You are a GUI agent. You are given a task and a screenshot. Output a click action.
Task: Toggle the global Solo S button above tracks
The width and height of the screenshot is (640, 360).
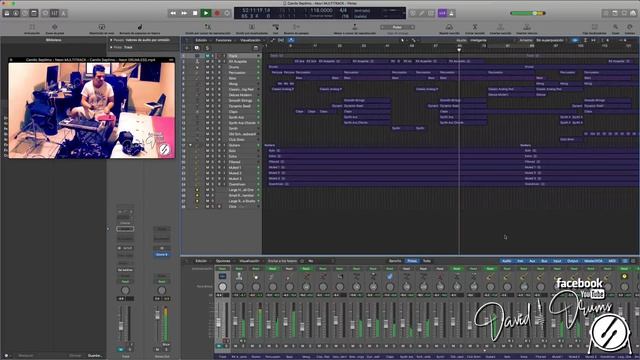tap(207, 48)
